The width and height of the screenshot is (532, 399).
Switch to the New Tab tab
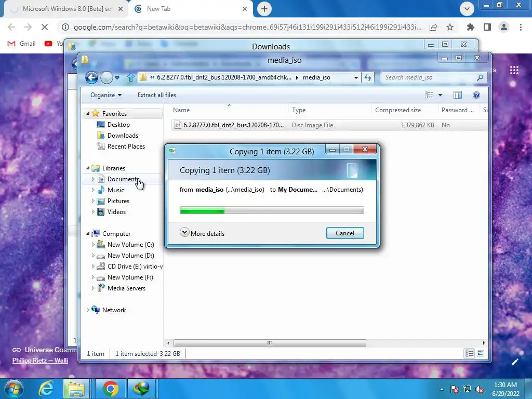[192, 9]
